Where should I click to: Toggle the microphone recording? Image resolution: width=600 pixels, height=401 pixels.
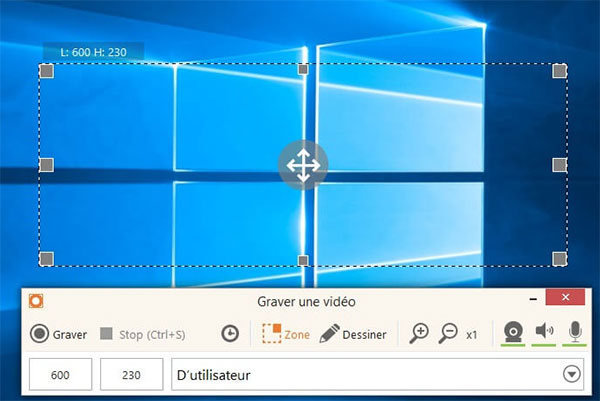(575, 333)
